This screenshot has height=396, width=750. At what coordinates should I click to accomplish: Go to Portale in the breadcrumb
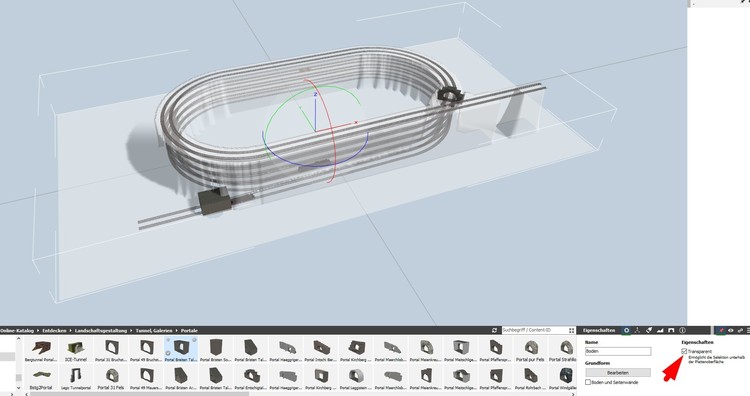[189, 330]
